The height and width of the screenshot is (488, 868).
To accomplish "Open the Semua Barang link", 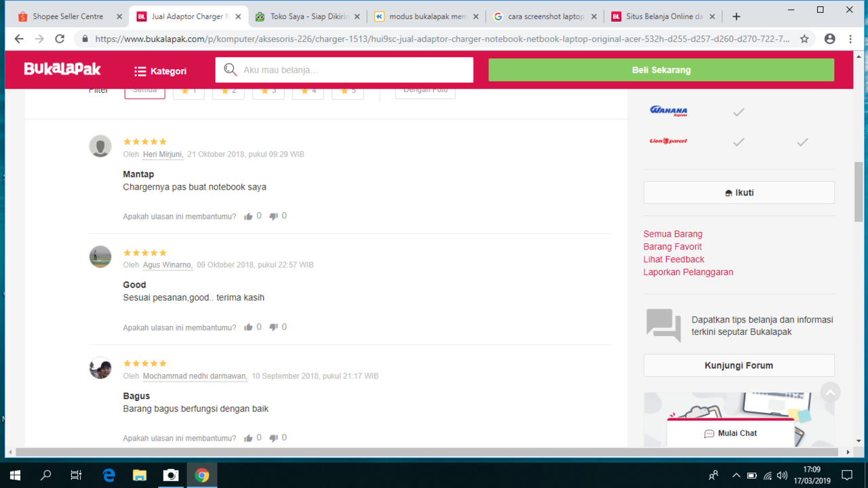I will tap(673, 234).
